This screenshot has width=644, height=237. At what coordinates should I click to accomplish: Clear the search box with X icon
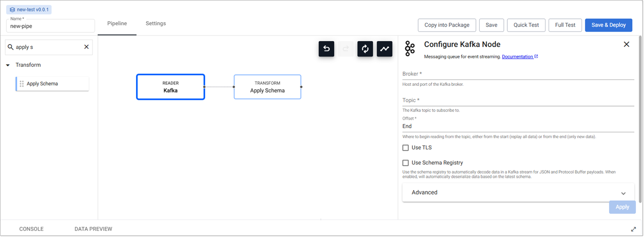87,47
